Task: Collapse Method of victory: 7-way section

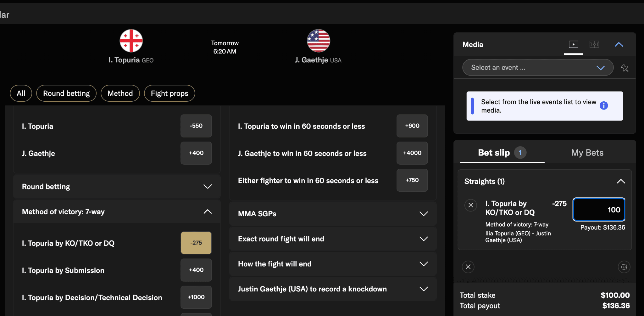Action: [117, 212]
